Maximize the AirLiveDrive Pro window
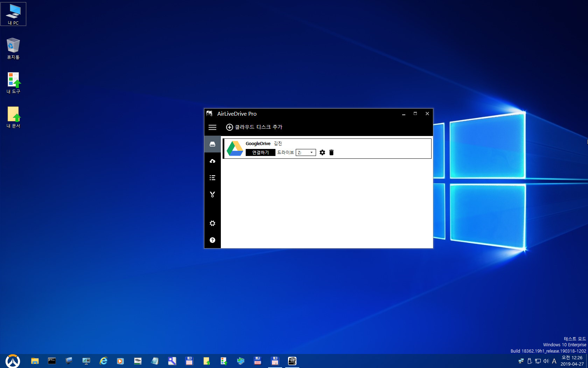Viewport: 588px width, 368px height. pos(415,114)
